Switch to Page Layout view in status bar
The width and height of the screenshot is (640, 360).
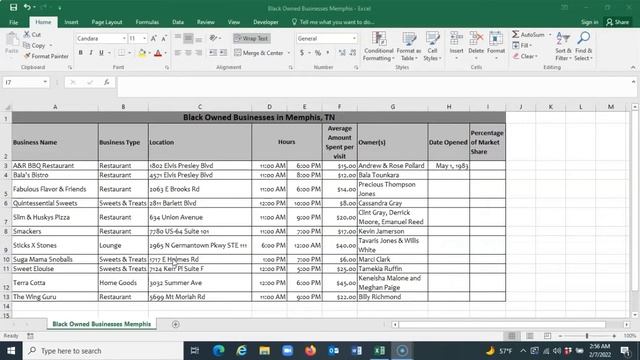(529, 336)
